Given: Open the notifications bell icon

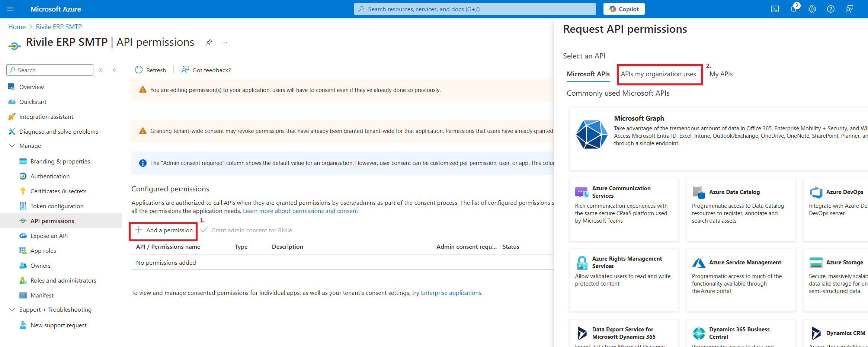Looking at the screenshot, I should (793, 9).
